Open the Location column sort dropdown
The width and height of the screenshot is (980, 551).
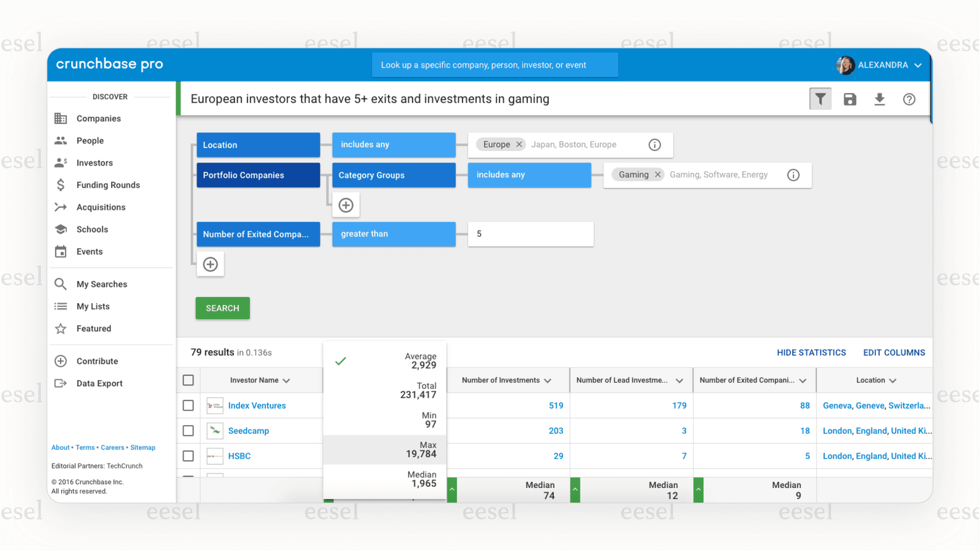click(x=892, y=380)
